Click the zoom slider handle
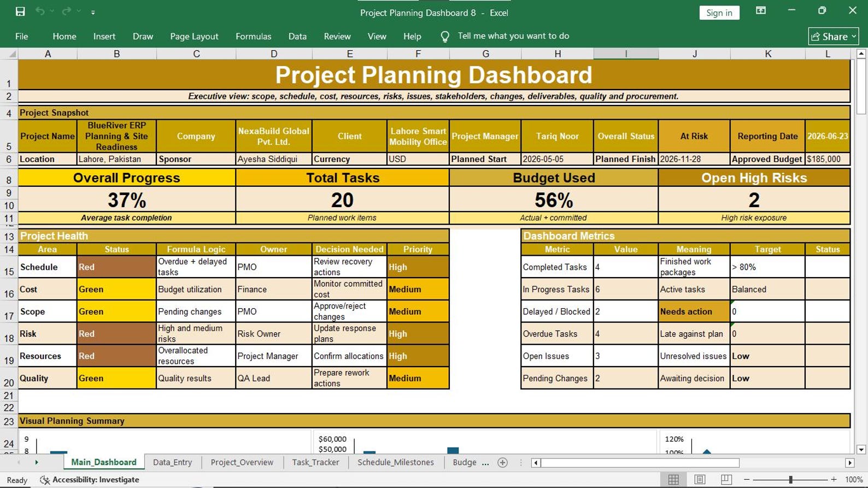868x488 pixels. [790, 479]
